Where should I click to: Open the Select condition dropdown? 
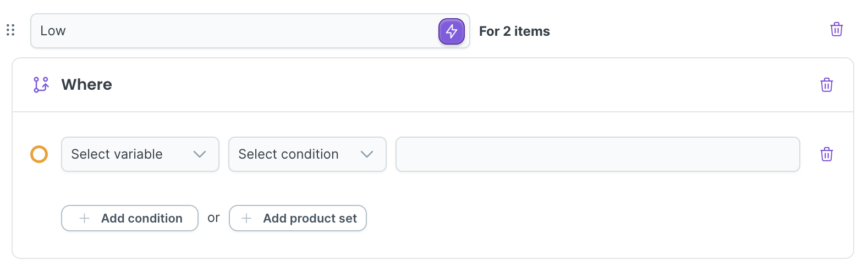tap(307, 154)
